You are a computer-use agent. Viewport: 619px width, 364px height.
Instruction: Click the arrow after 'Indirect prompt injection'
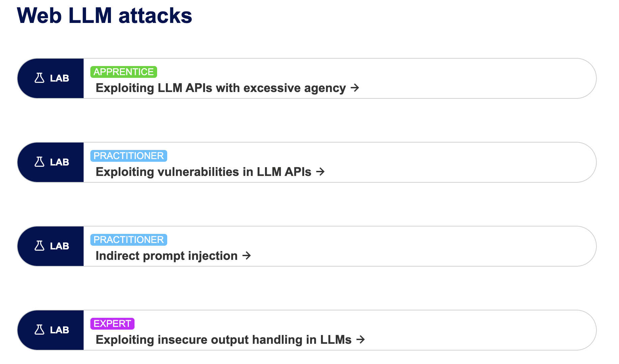coord(247,256)
